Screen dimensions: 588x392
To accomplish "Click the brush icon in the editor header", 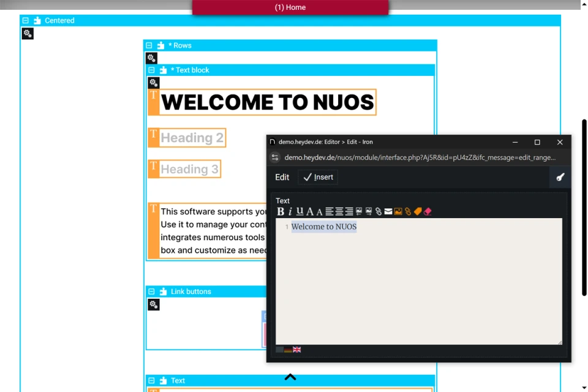I will tap(560, 177).
